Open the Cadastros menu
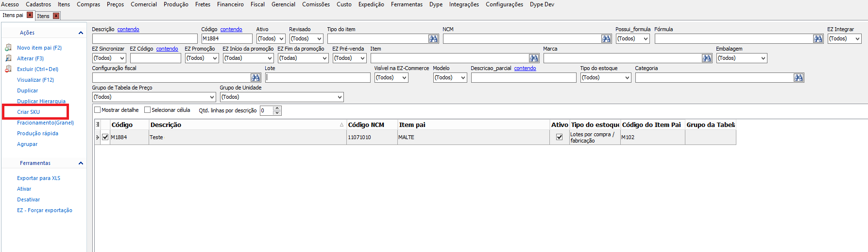This screenshot has height=252, width=868. tap(38, 4)
